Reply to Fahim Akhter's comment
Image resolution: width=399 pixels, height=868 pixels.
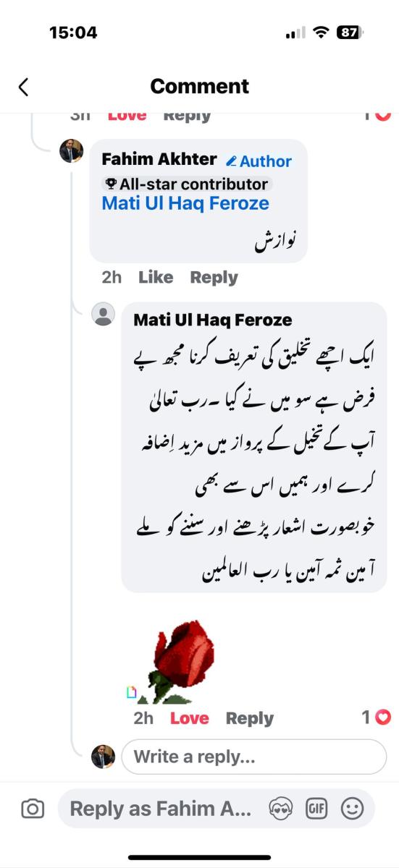tap(214, 277)
